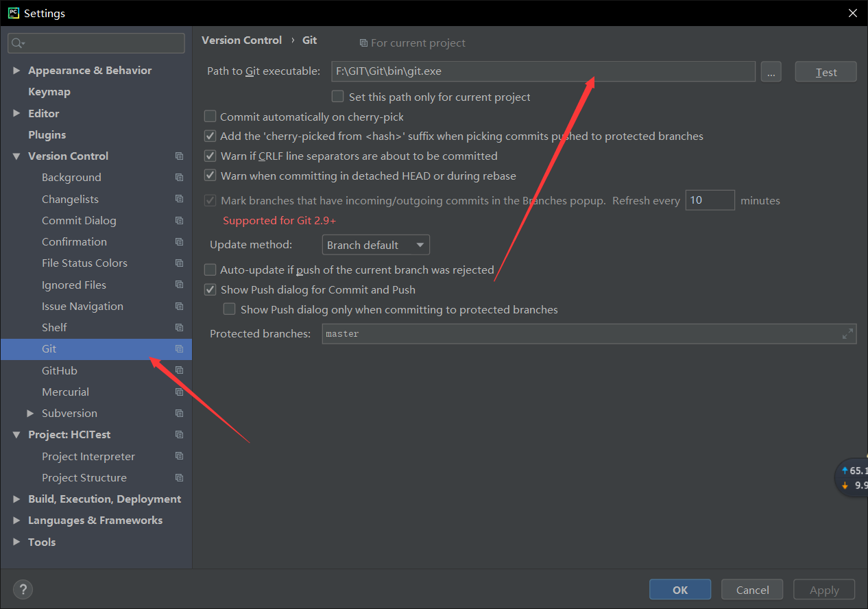
Task: Click the Protected branches field
Action: [589, 334]
